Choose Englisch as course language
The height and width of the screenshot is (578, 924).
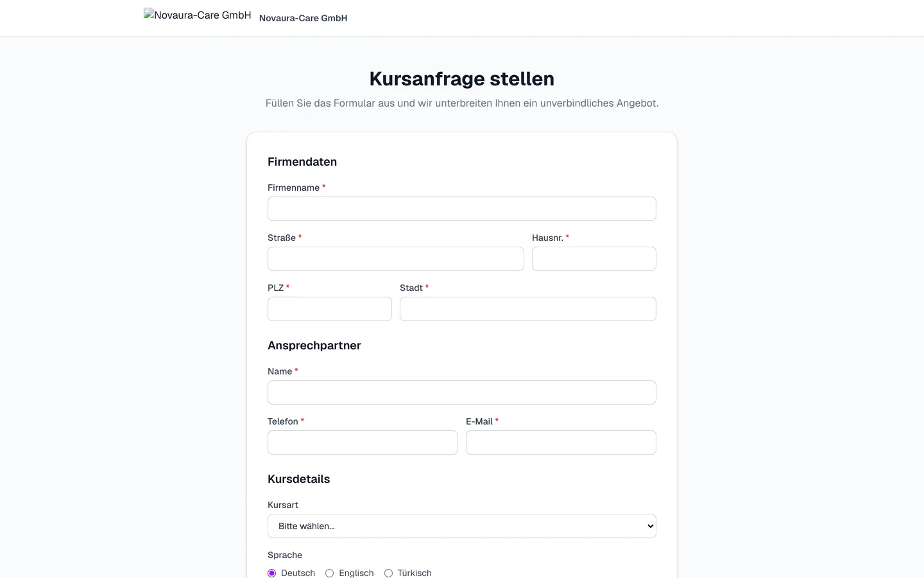pyautogui.click(x=330, y=573)
